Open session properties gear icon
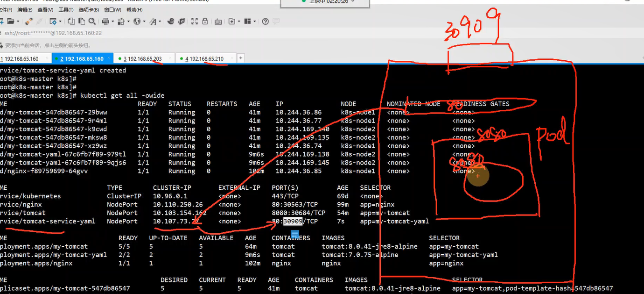This screenshot has height=294, width=644. tap(53, 21)
